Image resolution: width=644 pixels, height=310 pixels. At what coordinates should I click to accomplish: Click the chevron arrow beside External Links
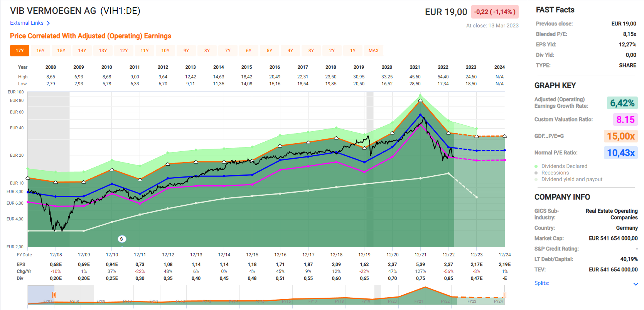tap(48, 23)
